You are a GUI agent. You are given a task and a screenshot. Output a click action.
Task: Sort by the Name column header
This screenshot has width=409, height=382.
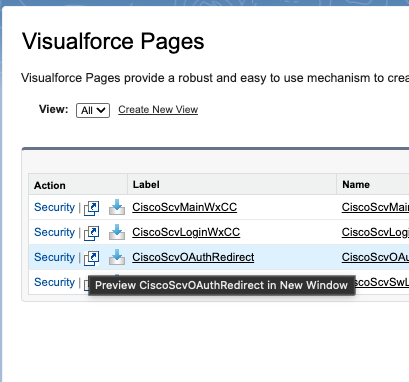pyautogui.click(x=356, y=185)
